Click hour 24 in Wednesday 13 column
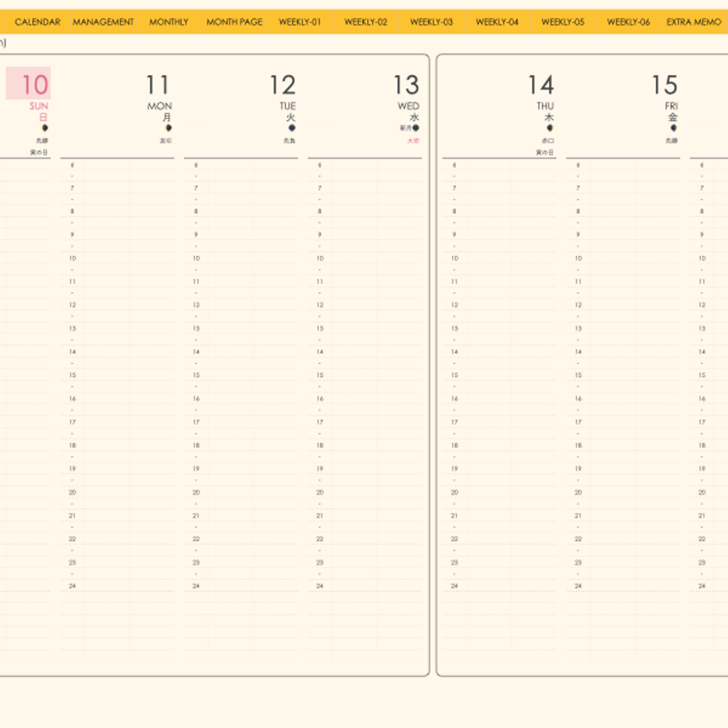Viewport: 728px width, 728px height. point(320,586)
